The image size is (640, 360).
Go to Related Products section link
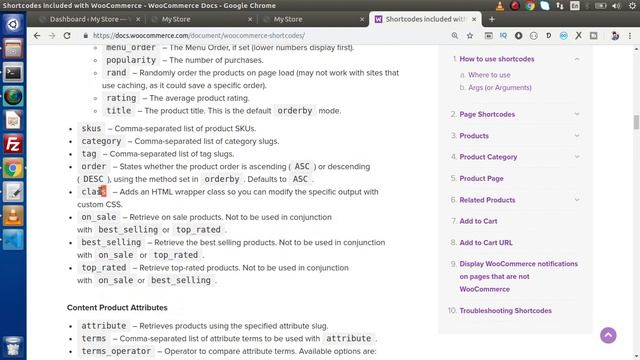click(487, 200)
